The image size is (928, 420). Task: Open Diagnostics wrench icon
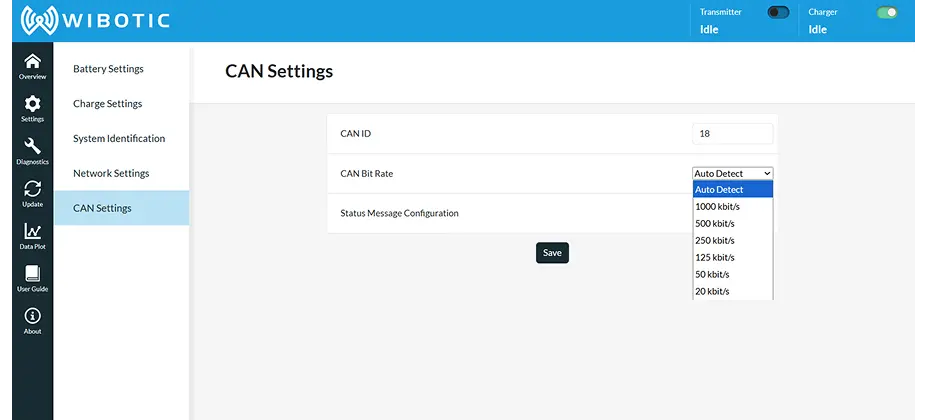click(32, 147)
